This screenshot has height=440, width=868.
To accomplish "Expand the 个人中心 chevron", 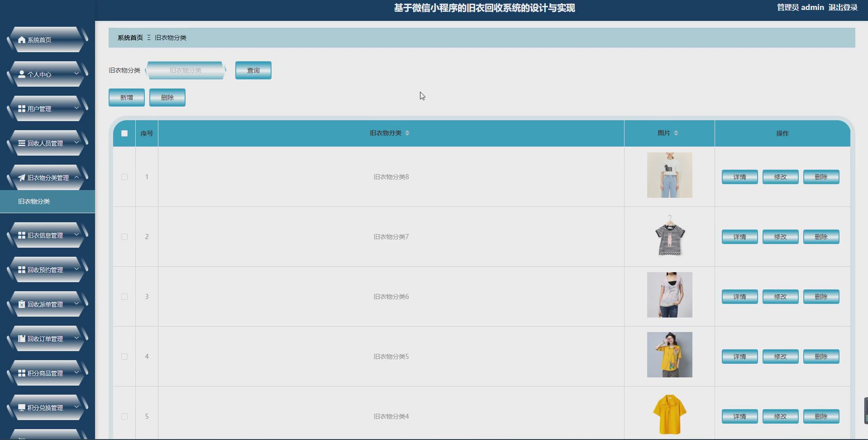I will click(76, 74).
